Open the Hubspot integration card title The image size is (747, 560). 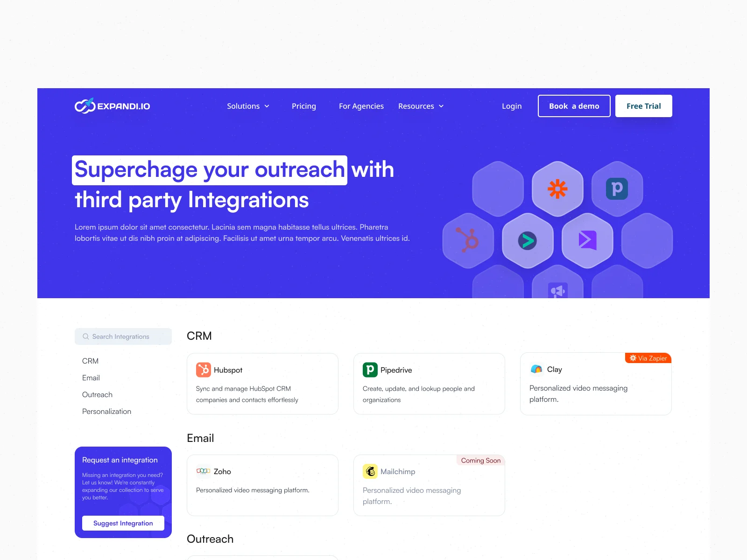point(228,370)
